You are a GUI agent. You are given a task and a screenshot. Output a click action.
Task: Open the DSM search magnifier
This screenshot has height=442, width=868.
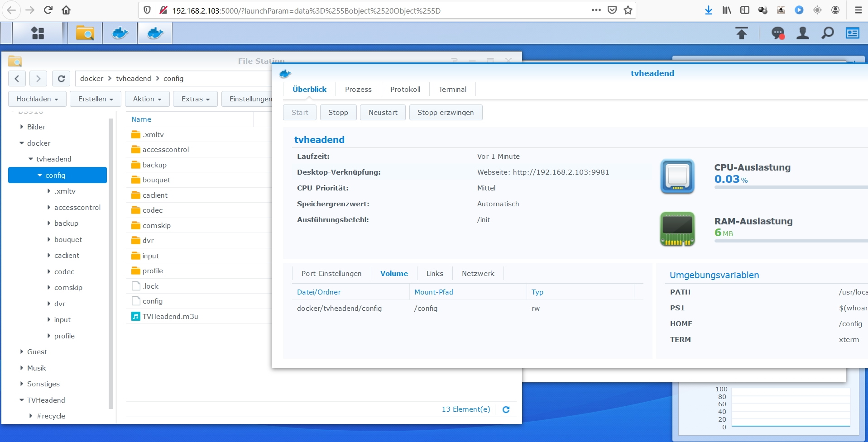tap(828, 33)
